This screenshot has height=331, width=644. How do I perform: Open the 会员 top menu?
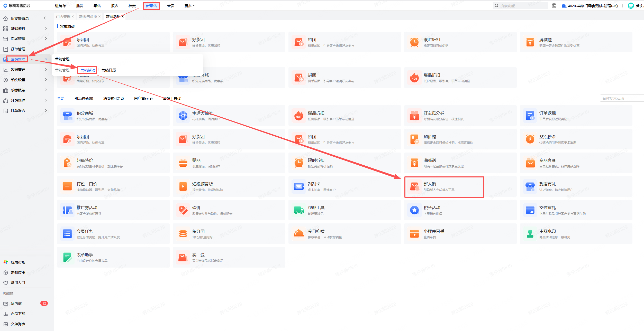coord(170,6)
